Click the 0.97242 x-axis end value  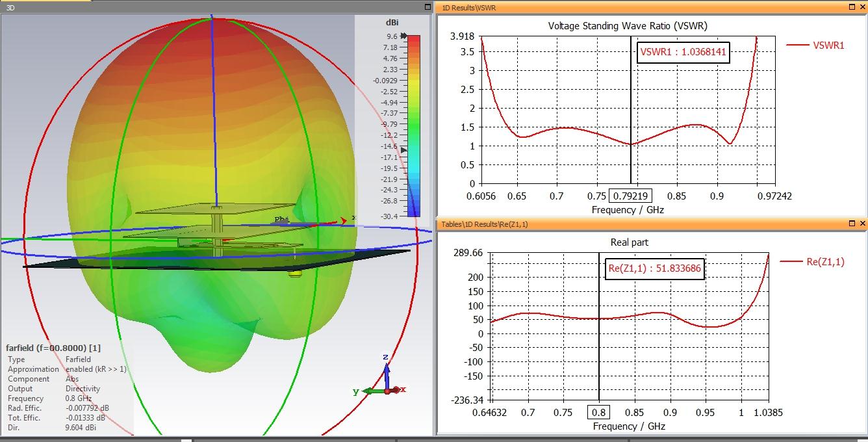[x=775, y=196]
